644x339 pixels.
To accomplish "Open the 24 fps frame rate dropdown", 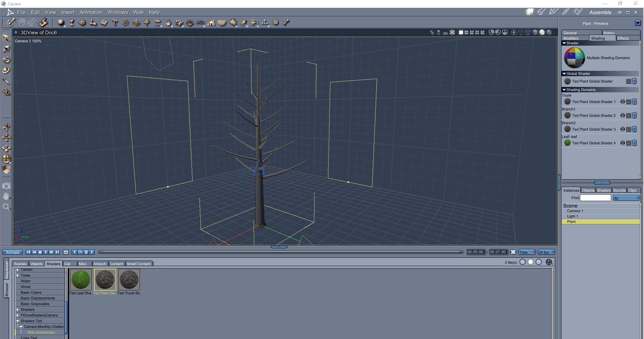I will (546, 252).
